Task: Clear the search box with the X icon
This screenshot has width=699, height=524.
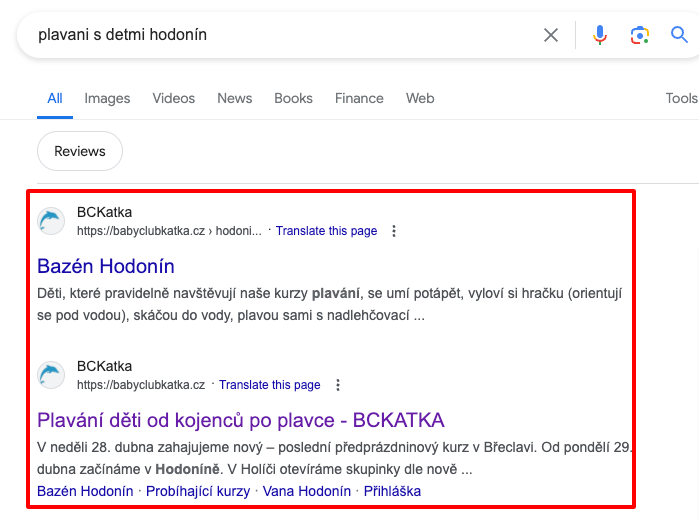Action: pyautogui.click(x=551, y=35)
